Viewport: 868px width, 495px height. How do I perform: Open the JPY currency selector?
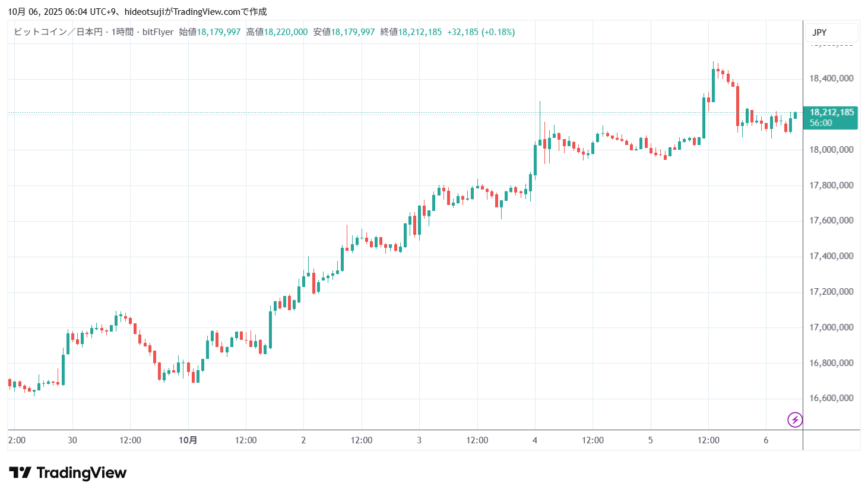click(819, 33)
